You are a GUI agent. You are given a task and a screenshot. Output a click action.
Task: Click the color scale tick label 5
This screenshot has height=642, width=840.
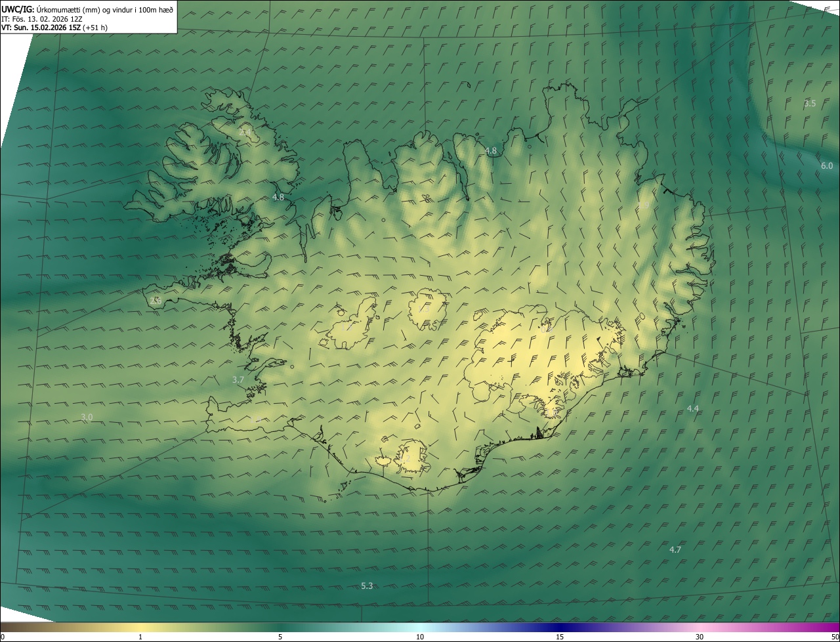click(280, 637)
